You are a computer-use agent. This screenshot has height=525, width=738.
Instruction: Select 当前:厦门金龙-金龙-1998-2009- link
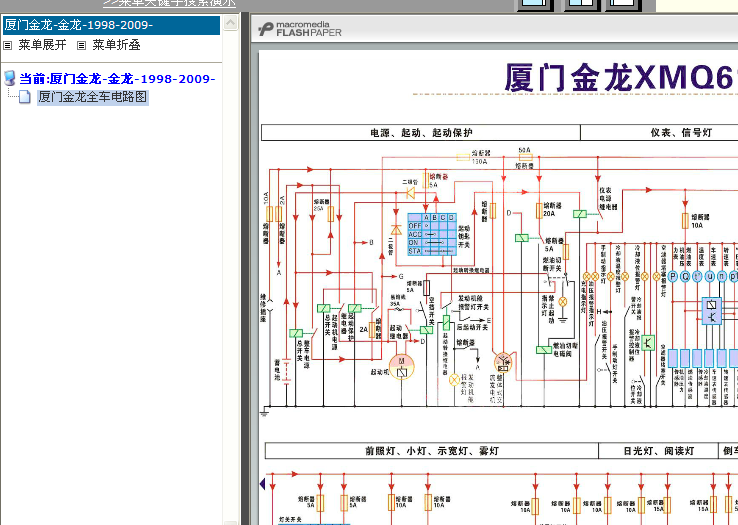click(117, 79)
